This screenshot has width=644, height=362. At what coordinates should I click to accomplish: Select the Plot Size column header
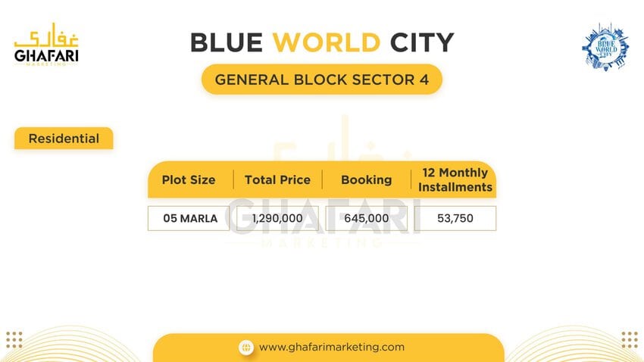(x=189, y=179)
